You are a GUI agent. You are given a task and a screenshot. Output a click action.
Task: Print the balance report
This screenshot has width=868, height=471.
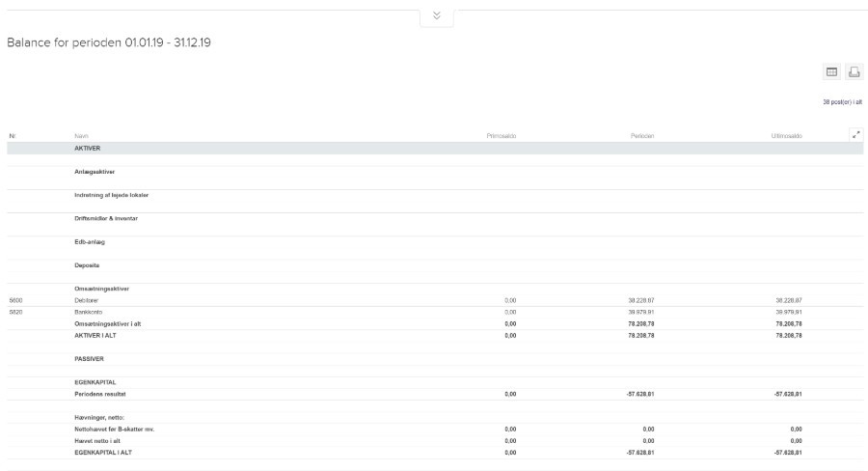click(x=853, y=71)
